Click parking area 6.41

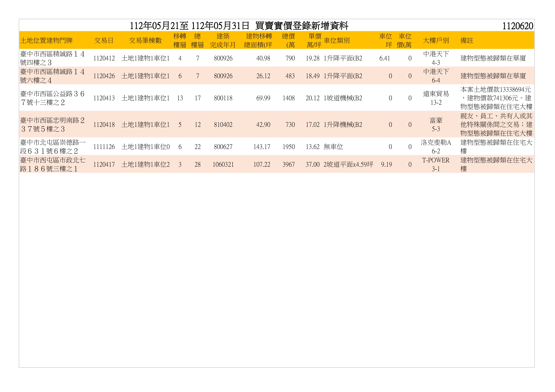point(385,58)
